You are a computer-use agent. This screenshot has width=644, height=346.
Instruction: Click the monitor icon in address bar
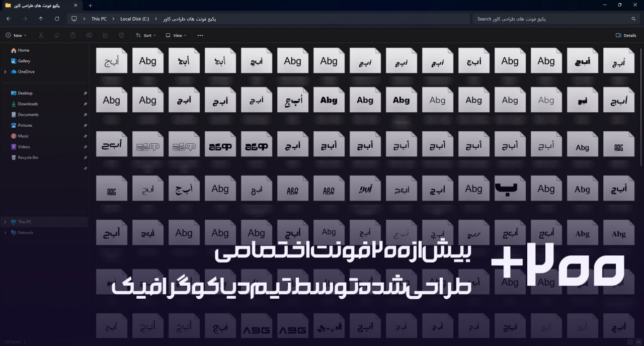tap(74, 19)
